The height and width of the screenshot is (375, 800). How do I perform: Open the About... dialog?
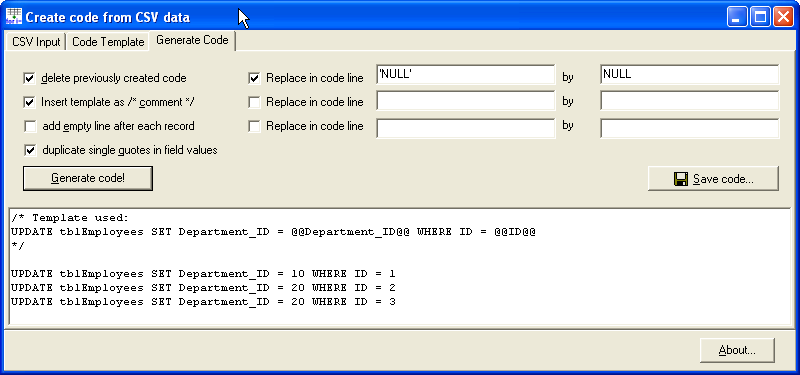[737, 350]
